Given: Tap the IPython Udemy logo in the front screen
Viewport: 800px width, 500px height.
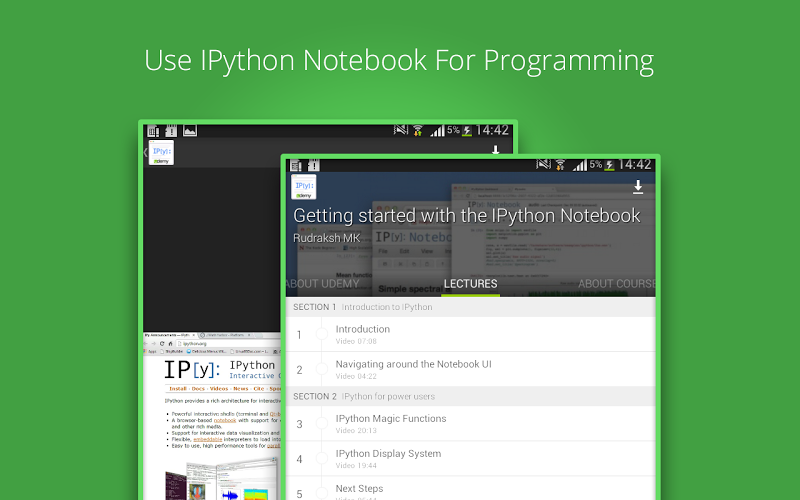Looking at the screenshot, I should click(x=304, y=188).
